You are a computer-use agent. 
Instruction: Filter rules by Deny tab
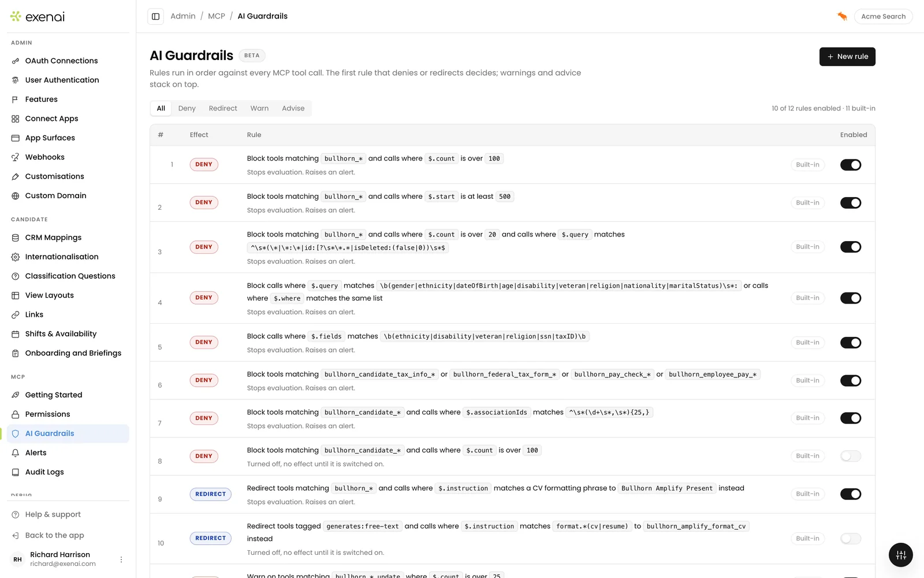tap(187, 108)
